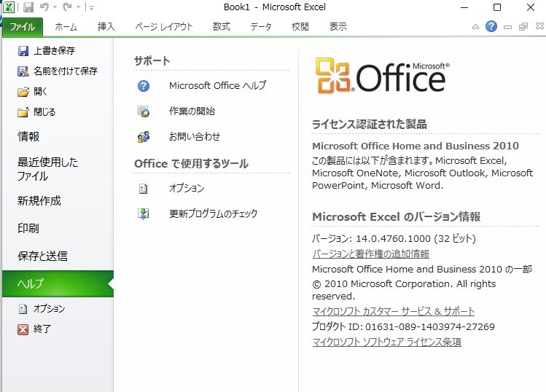The height and width of the screenshot is (392, 546).
Task: Close the workbook window icon in ribbon
Action: [x=539, y=26]
